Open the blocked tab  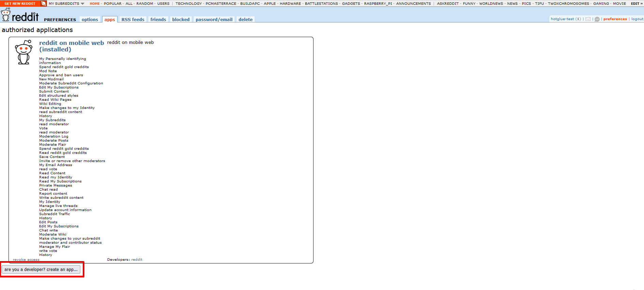tap(181, 19)
